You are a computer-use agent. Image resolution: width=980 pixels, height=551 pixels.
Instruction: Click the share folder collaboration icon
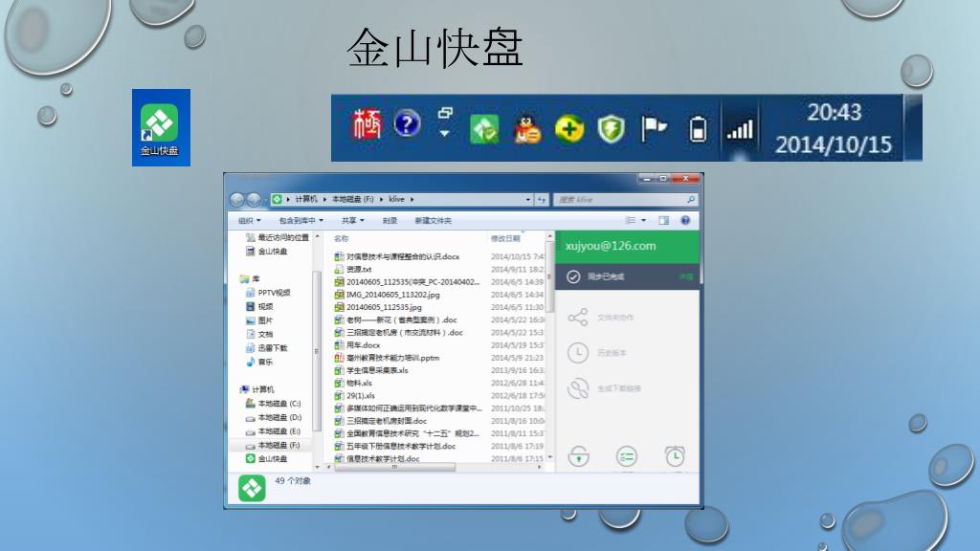577,318
